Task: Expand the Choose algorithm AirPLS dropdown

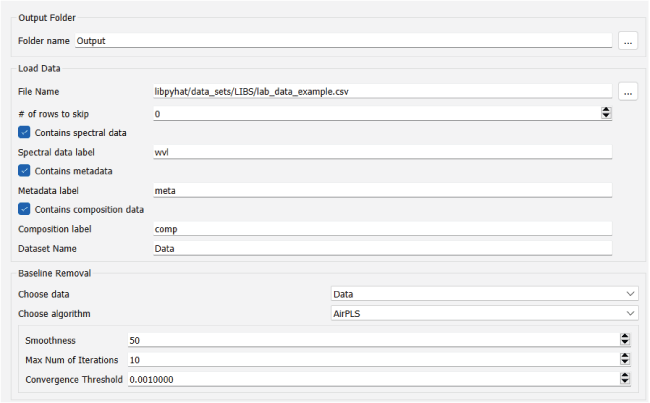Action: pyautogui.click(x=484, y=313)
